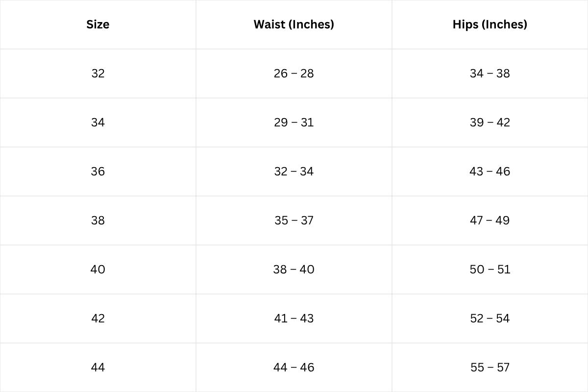The image size is (588, 392).
Task: Select the size 44 cell
Action: pos(98,367)
